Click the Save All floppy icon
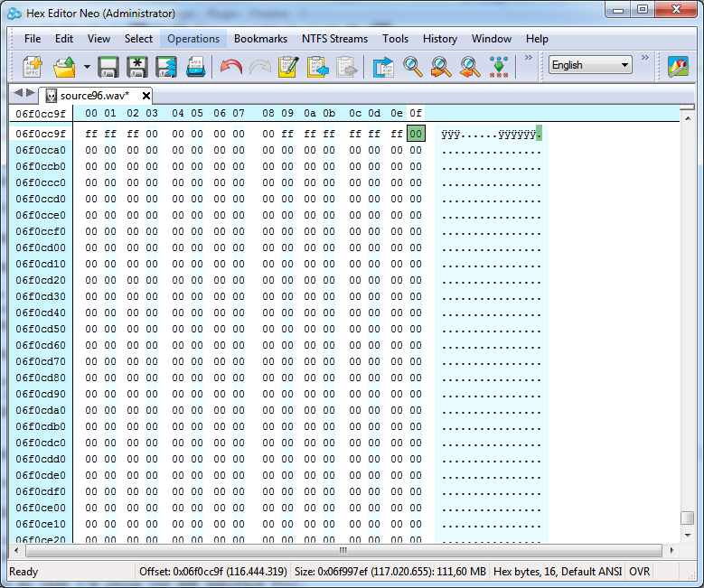 coord(166,67)
